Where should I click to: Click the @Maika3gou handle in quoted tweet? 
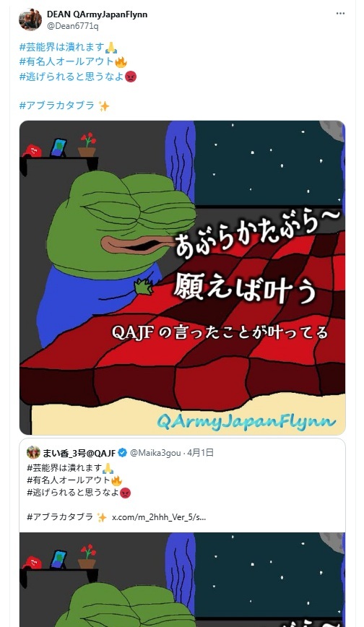pyautogui.click(x=155, y=453)
